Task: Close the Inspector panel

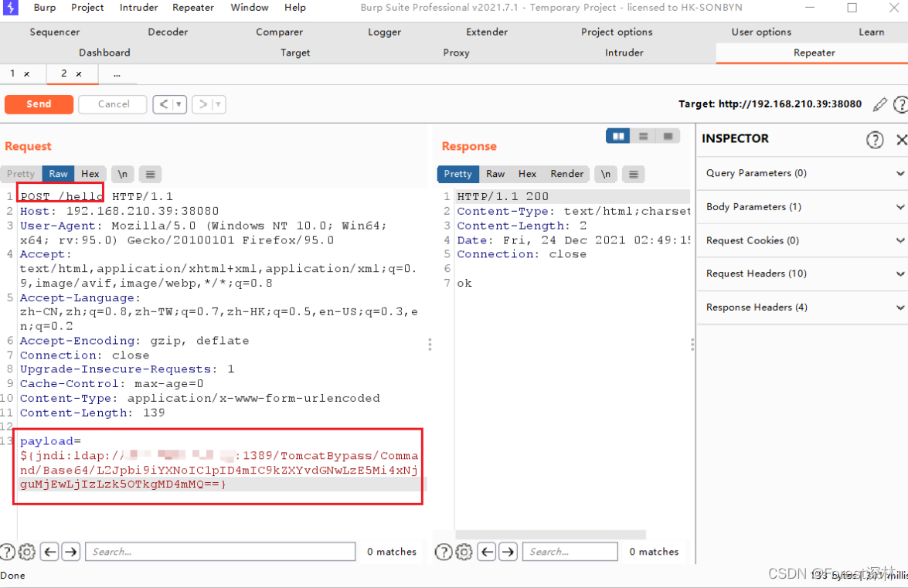Action: click(x=900, y=140)
